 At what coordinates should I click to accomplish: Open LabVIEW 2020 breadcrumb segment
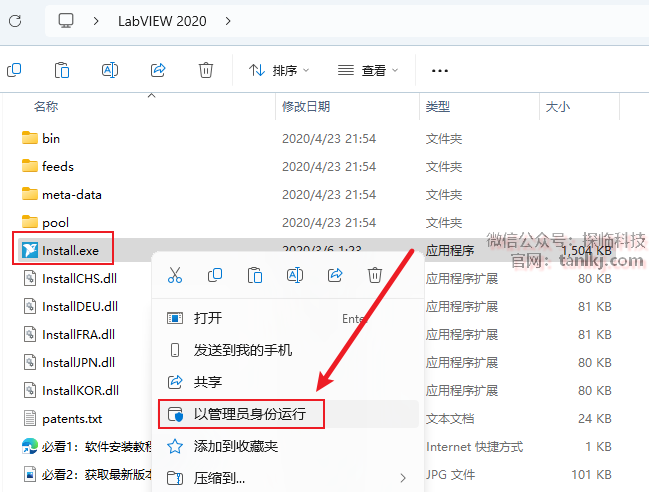[162, 21]
